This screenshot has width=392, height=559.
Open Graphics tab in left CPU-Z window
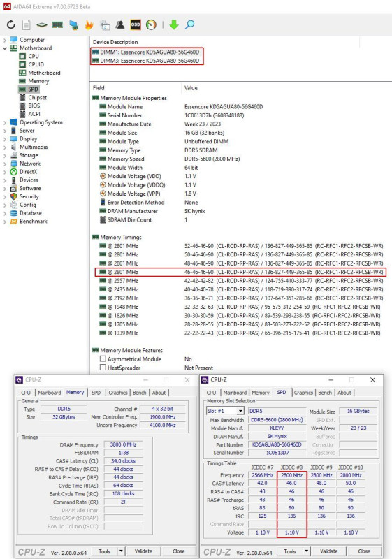pyautogui.click(x=118, y=392)
